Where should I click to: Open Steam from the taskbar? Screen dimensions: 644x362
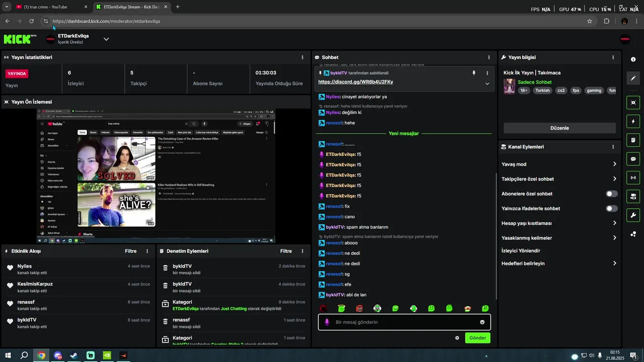tap(74, 355)
